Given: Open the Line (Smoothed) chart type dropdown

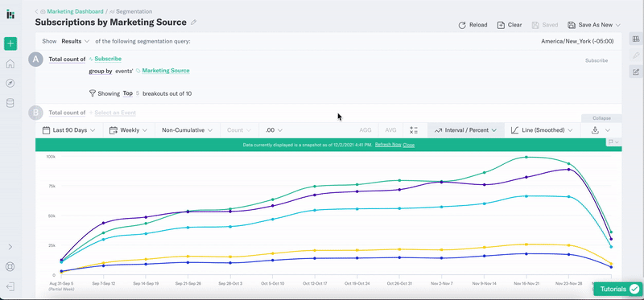Looking at the screenshot, I should (x=542, y=130).
